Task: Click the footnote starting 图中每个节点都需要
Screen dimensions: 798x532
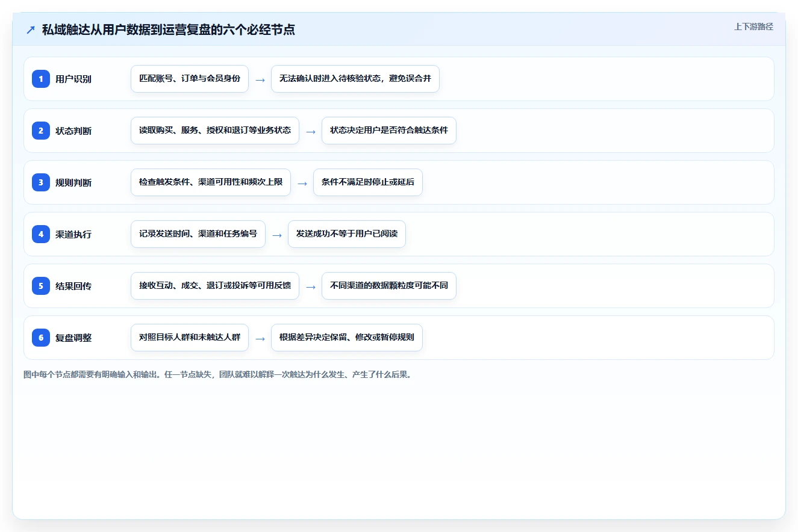Action: click(218, 374)
